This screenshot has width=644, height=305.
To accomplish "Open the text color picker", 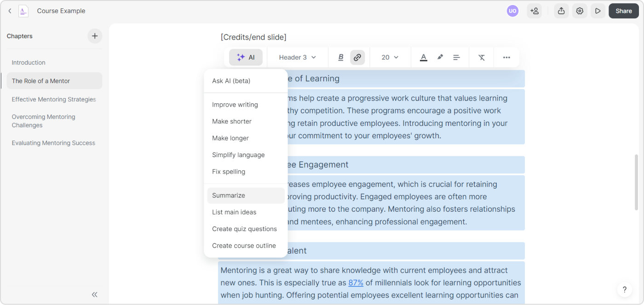I will pos(424,57).
